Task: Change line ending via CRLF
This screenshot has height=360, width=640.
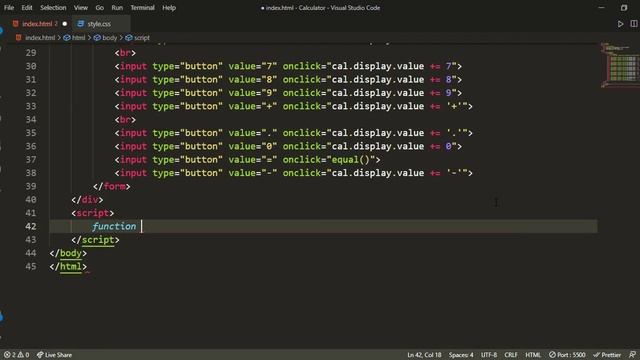Action: 511,355
